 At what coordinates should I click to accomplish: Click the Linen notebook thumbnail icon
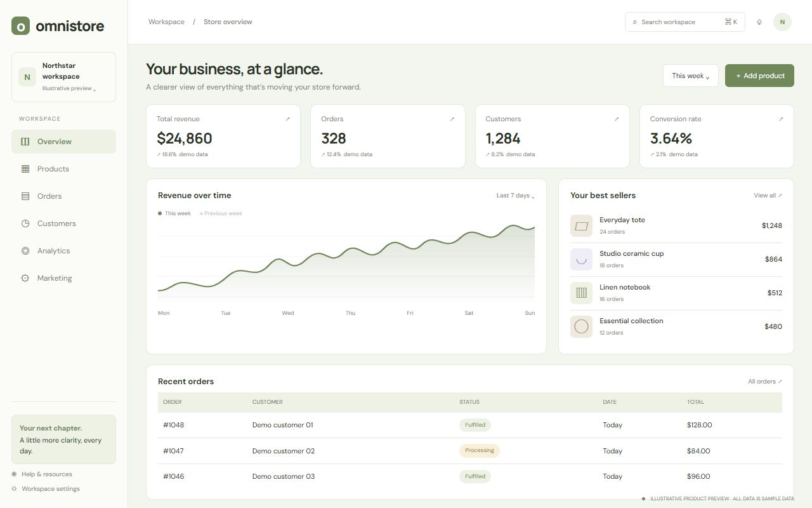(x=581, y=293)
